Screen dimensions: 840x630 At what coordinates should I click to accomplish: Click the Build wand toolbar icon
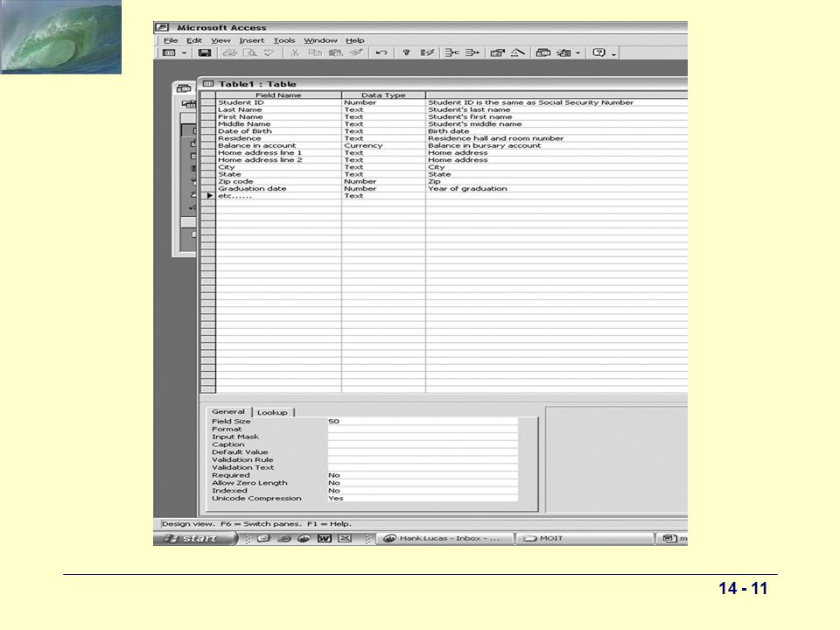tap(517, 52)
